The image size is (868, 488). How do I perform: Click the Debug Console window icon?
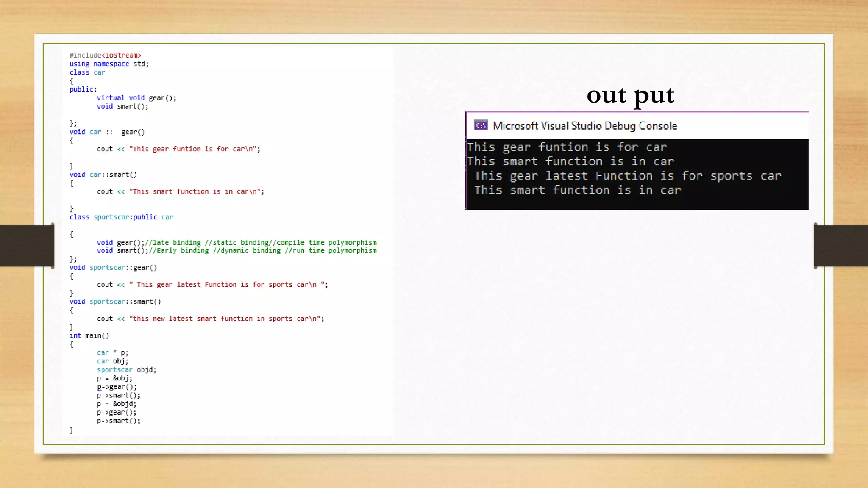(x=481, y=125)
